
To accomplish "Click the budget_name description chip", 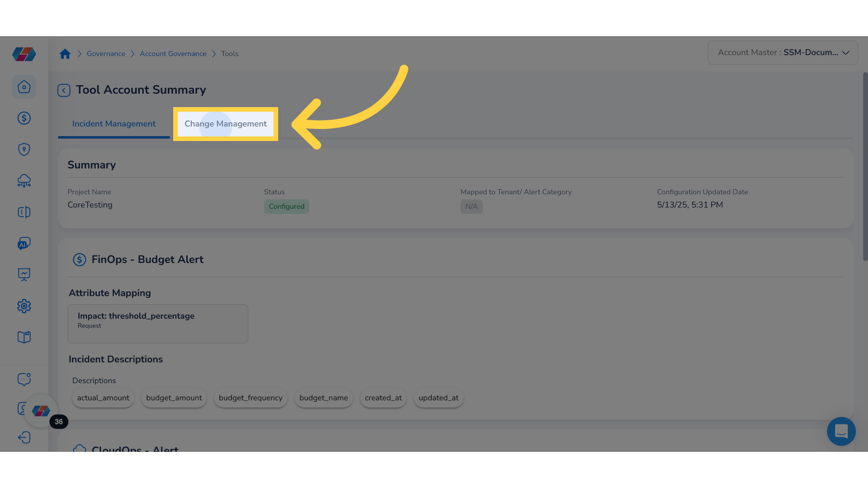I will point(324,398).
